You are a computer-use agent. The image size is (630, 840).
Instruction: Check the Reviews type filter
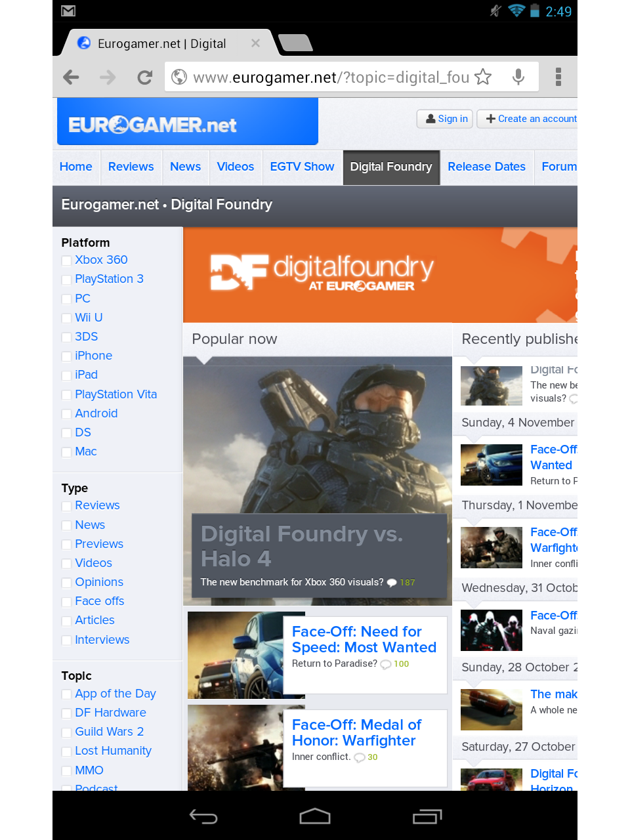coord(66,506)
